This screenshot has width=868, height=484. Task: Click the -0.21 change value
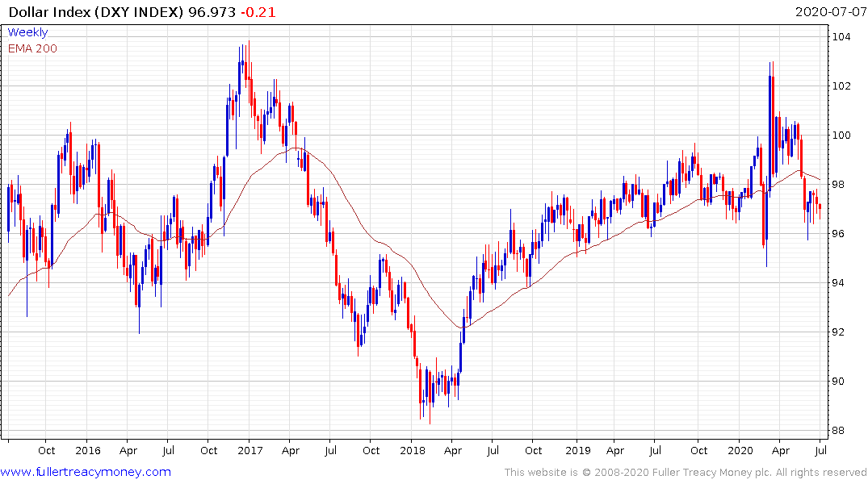[258, 12]
